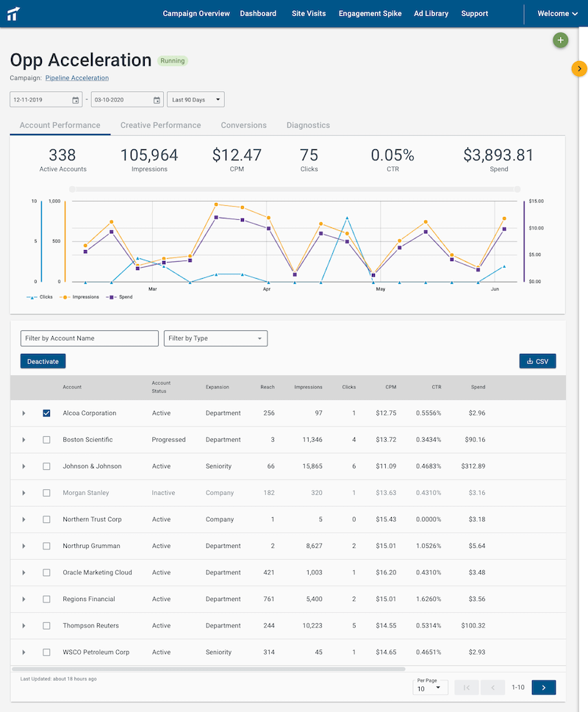The width and height of the screenshot is (588, 712).
Task: Switch to the Account Performance tab
Action: (x=60, y=125)
